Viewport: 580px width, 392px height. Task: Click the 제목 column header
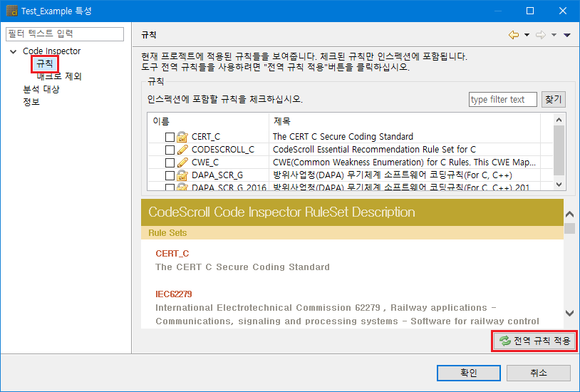click(x=405, y=121)
